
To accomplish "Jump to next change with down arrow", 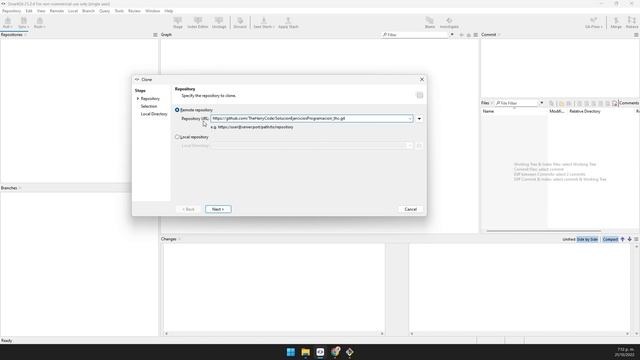I will click(629, 239).
